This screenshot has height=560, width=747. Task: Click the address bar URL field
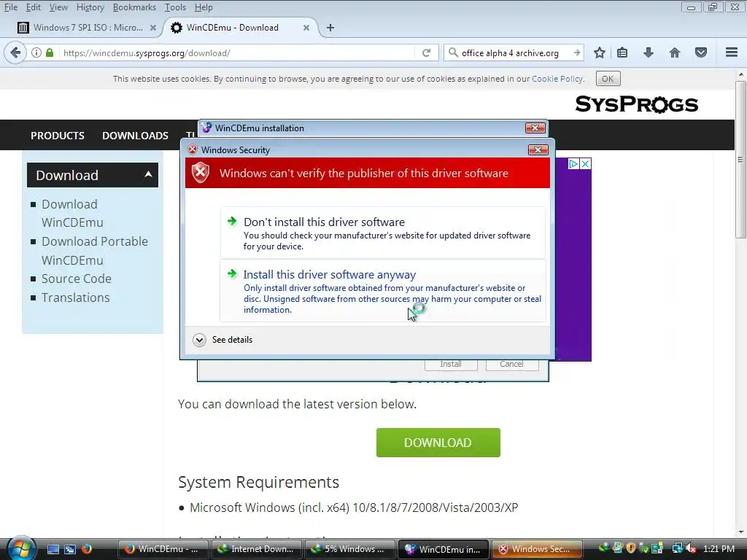(x=239, y=52)
